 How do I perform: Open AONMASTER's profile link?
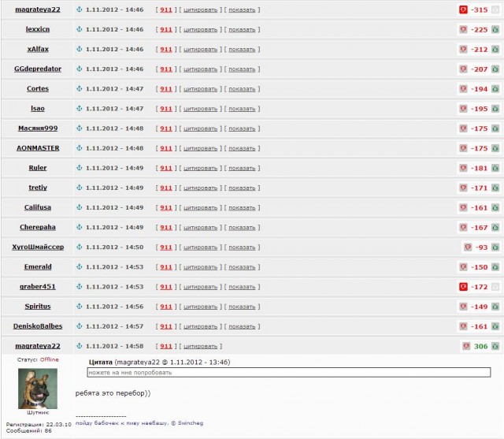pyautogui.click(x=38, y=148)
